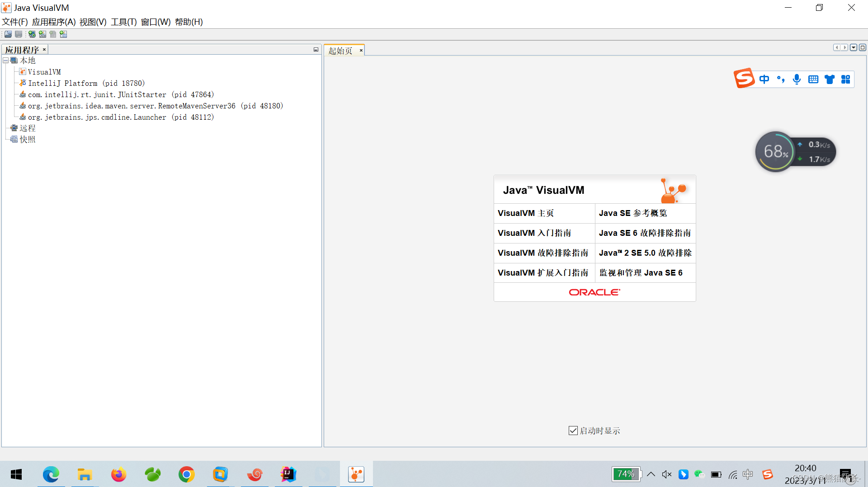Viewport: 868px width, 487px height.
Task: Select the 本地 node in the tree
Action: [x=28, y=60]
